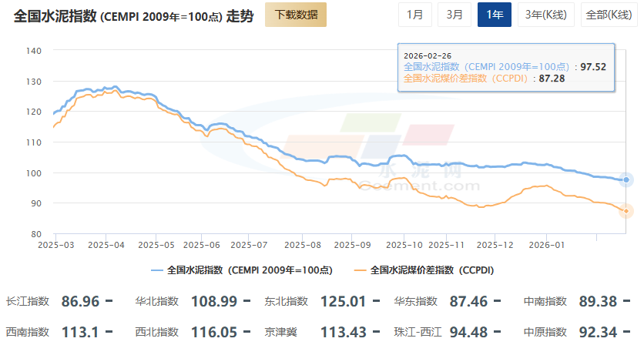Show the 全部(K线) chart view
This screenshot has height=345, width=644.
pyautogui.click(x=606, y=15)
